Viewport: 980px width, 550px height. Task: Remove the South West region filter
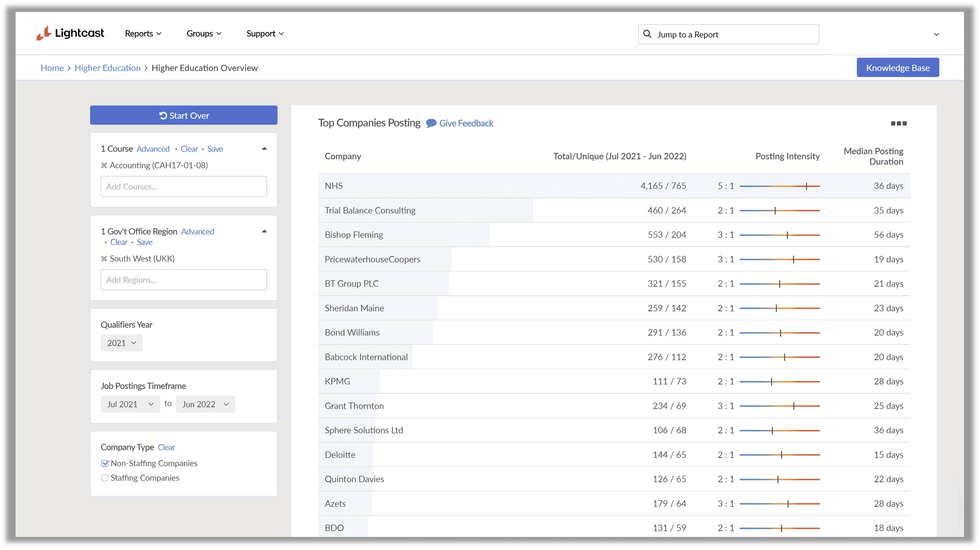click(x=104, y=259)
